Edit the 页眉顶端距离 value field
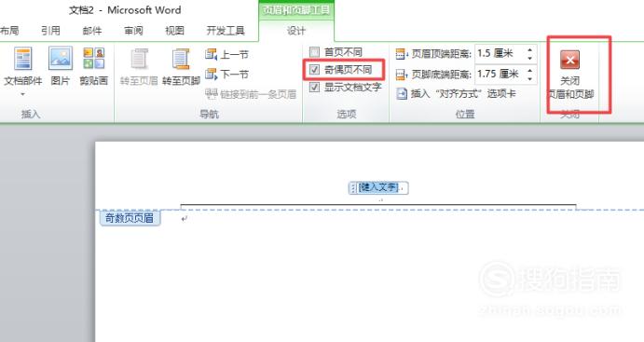644x342 pixels. point(499,53)
